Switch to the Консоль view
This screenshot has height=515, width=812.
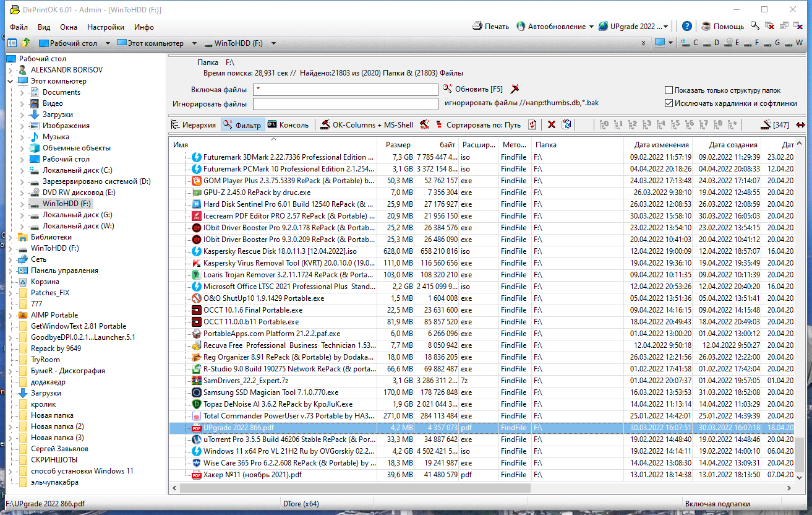click(x=288, y=124)
